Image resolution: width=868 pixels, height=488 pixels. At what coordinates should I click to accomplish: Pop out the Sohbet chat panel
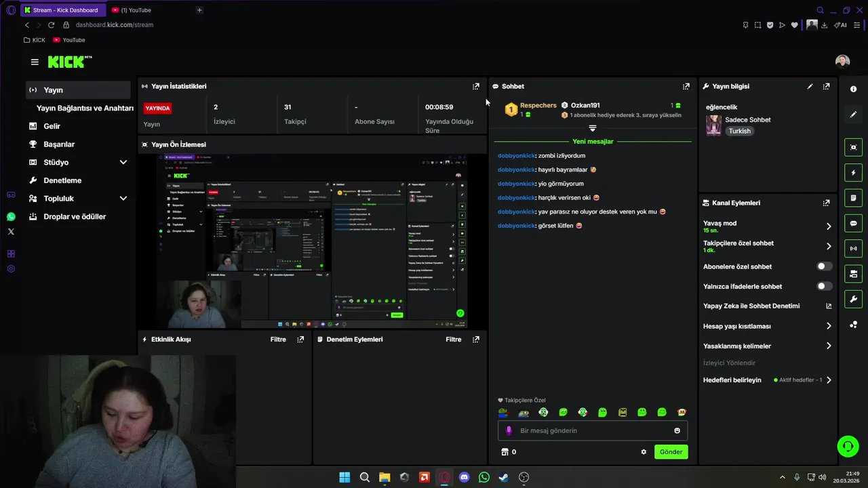686,86
